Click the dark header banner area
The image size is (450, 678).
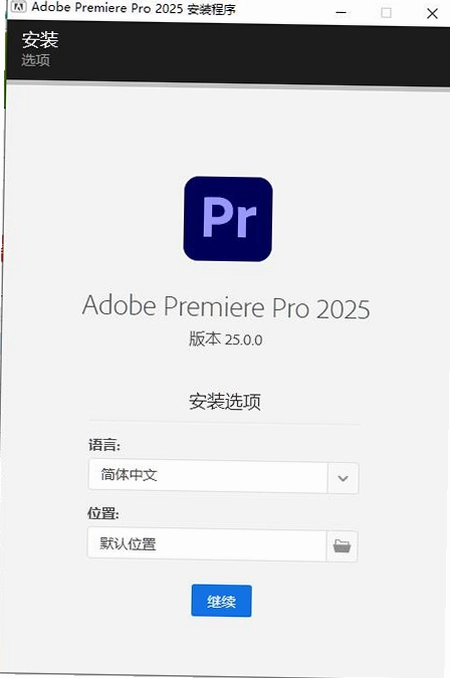point(228,53)
